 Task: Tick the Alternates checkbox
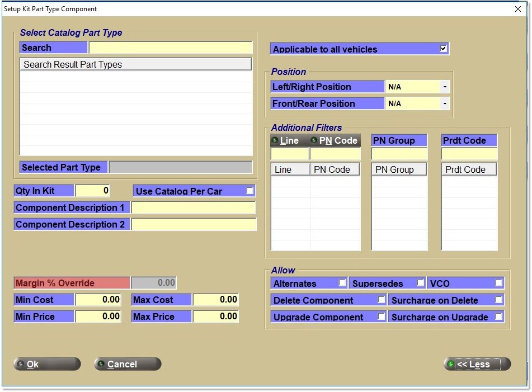point(342,283)
